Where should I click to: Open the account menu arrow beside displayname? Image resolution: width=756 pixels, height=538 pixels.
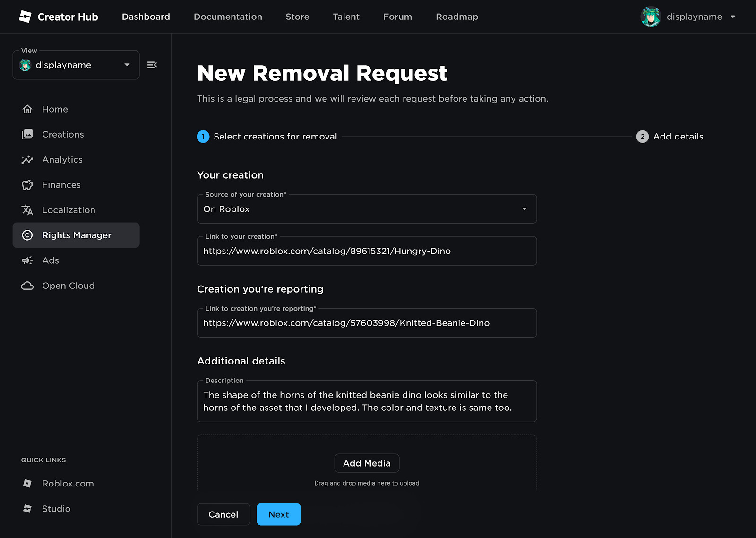click(x=733, y=17)
